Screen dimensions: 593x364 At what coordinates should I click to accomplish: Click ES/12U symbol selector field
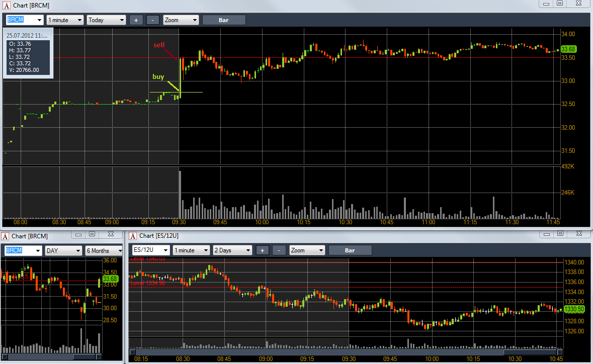151,250
